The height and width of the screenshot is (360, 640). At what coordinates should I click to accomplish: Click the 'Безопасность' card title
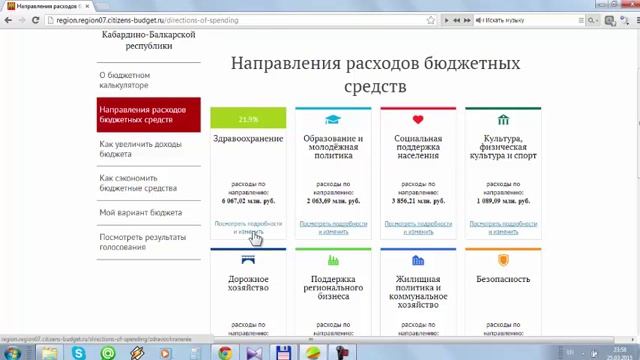(x=503, y=279)
